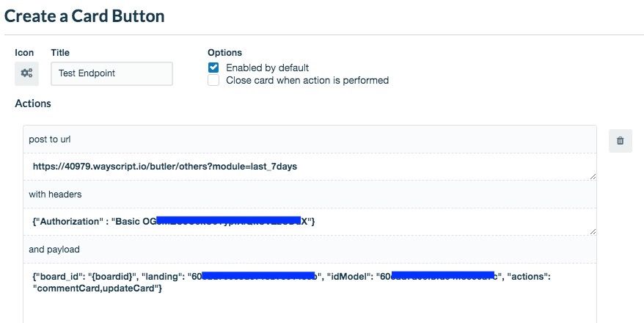Click the headers field's corner resize grip

[593, 231]
